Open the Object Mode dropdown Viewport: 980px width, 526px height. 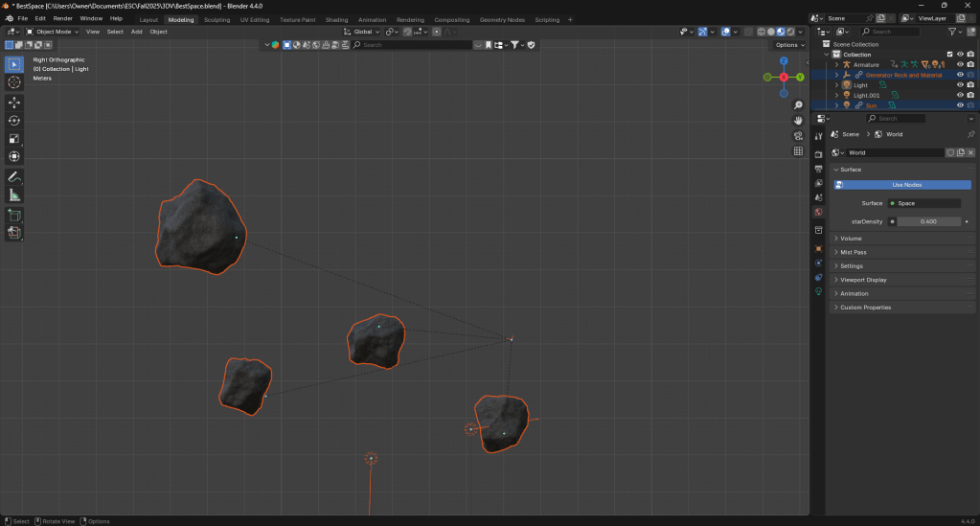point(54,32)
